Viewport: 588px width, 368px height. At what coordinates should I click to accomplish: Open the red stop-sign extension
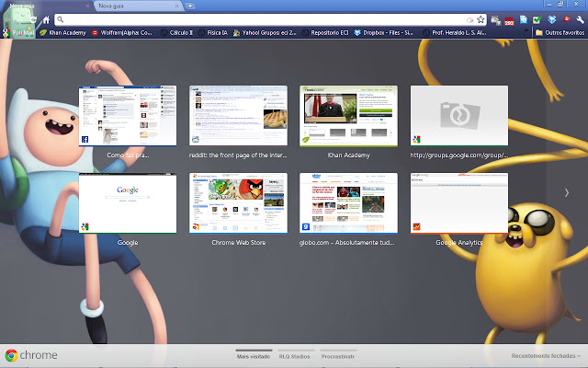coord(567,19)
